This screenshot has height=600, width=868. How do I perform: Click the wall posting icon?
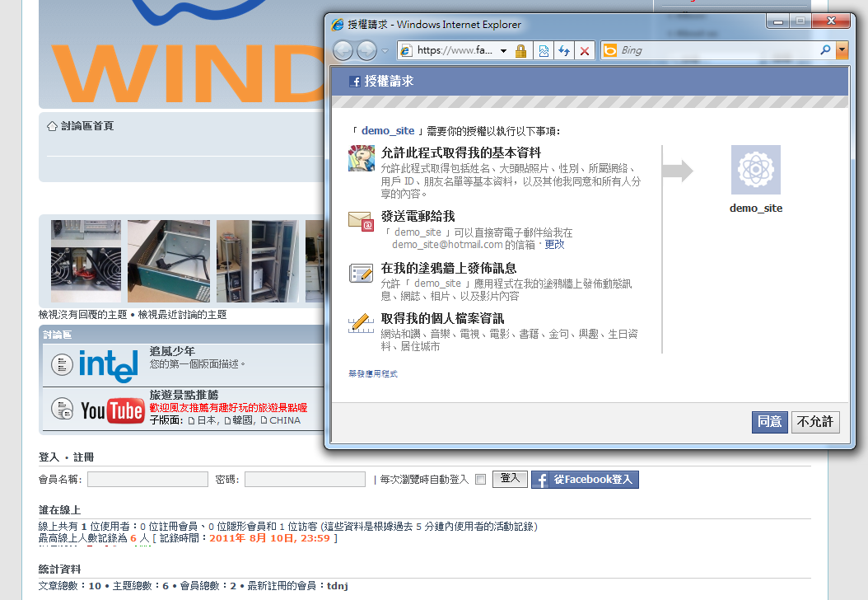point(361,273)
